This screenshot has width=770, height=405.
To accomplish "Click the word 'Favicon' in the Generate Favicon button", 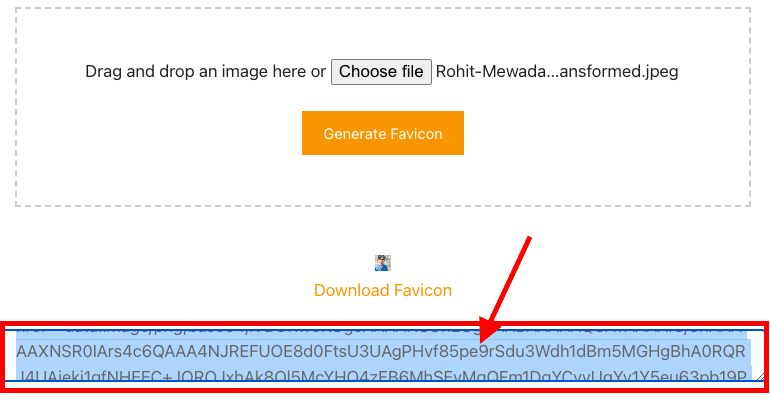I will pos(418,134).
